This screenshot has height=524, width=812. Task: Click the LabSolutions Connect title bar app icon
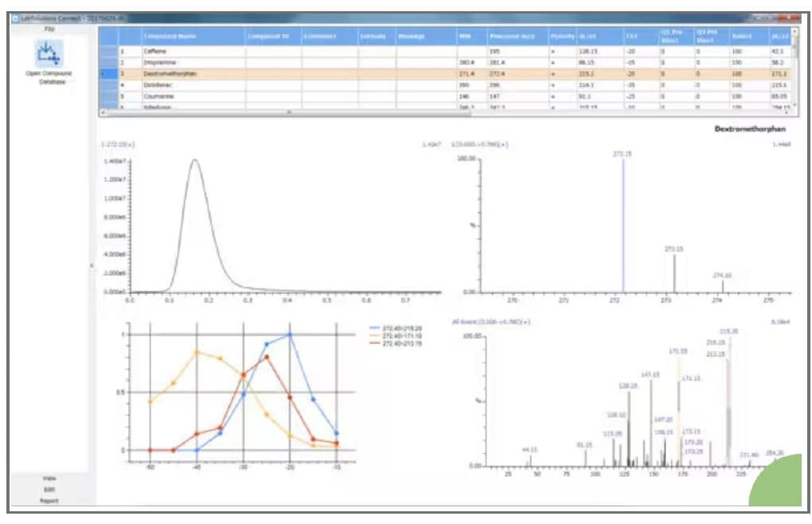(x=16, y=18)
